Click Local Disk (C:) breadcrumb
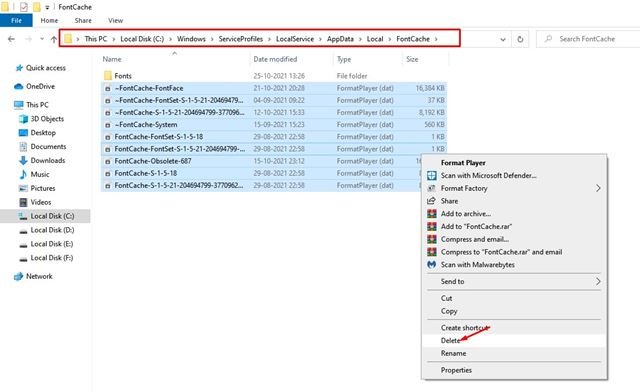 coord(142,39)
